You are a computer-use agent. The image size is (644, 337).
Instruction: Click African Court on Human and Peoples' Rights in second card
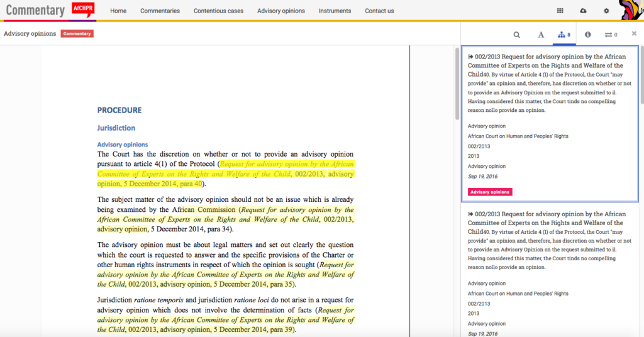(518, 294)
